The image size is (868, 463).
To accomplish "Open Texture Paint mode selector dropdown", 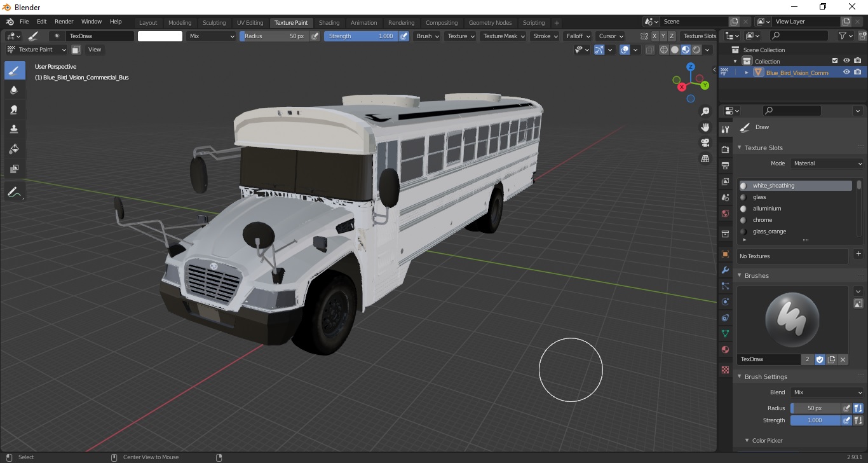I will pyautogui.click(x=37, y=50).
